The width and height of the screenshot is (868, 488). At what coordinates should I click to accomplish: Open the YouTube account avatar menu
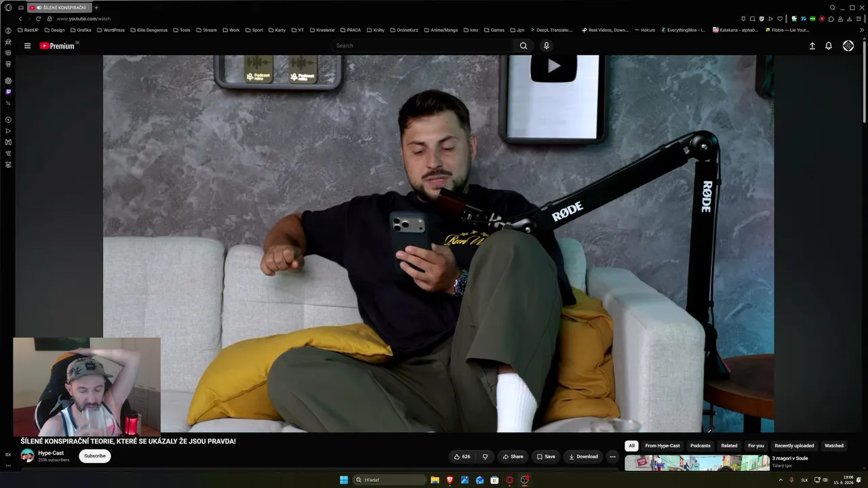(848, 46)
